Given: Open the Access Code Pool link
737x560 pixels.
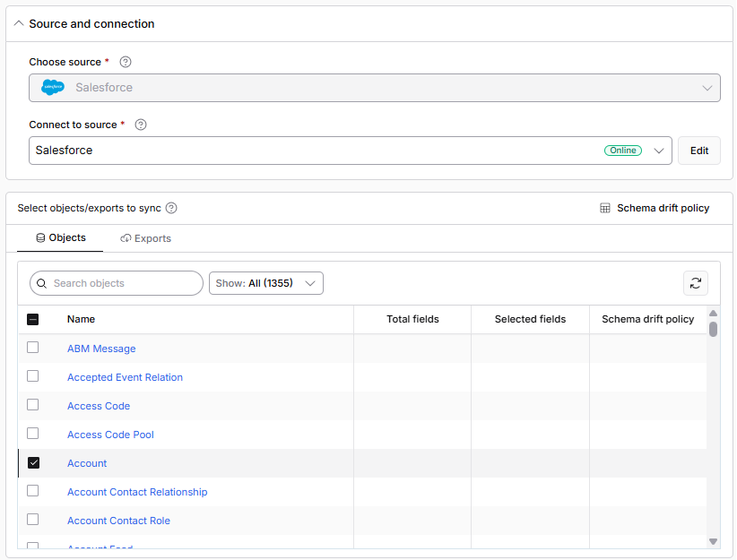Looking at the screenshot, I should click(x=110, y=435).
